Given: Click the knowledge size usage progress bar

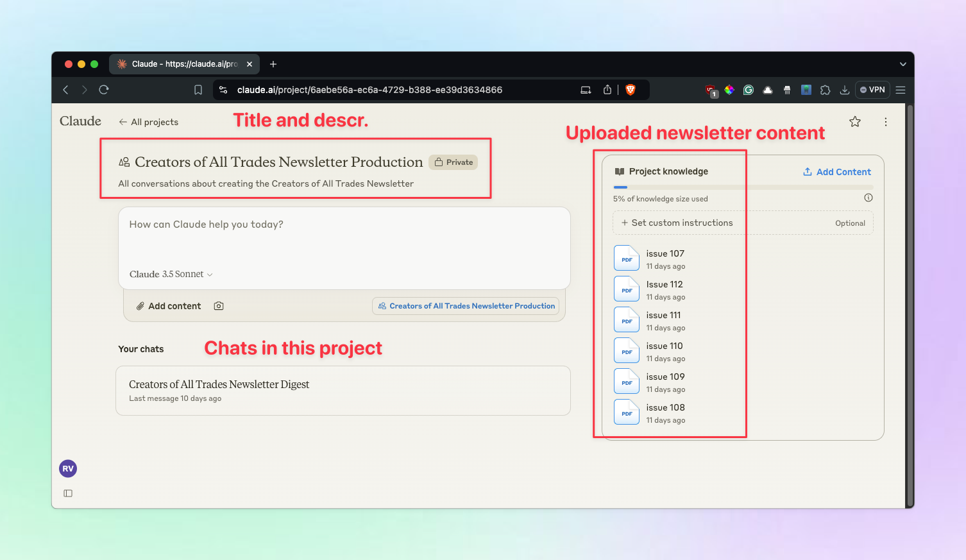Looking at the screenshot, I should pyautogui.click(x=743, y=187).
